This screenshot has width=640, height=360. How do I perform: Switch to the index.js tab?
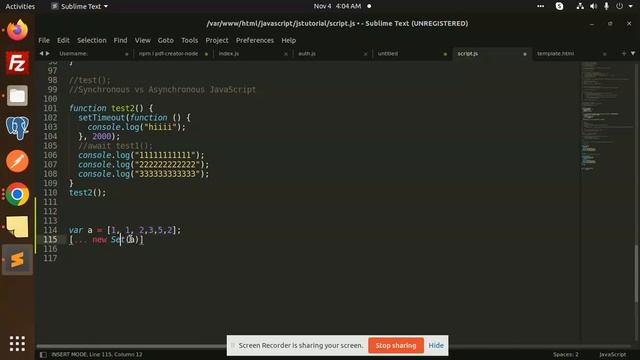click(229, 53)
